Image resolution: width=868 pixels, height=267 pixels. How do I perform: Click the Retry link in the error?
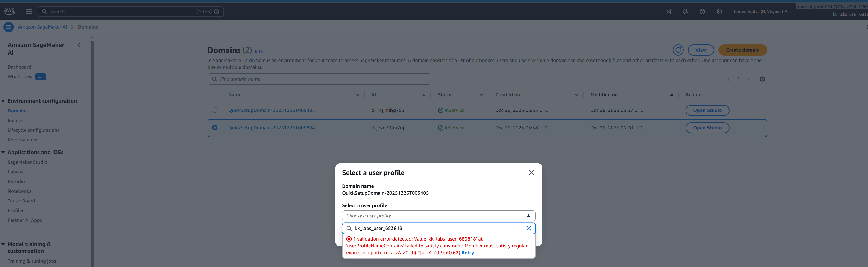click(467, 253)
